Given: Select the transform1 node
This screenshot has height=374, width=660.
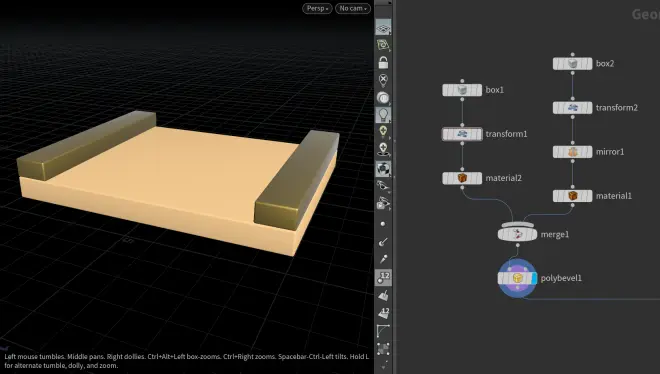Looking at the screenshot, I should pyautogui.click(x=462, y=134).
